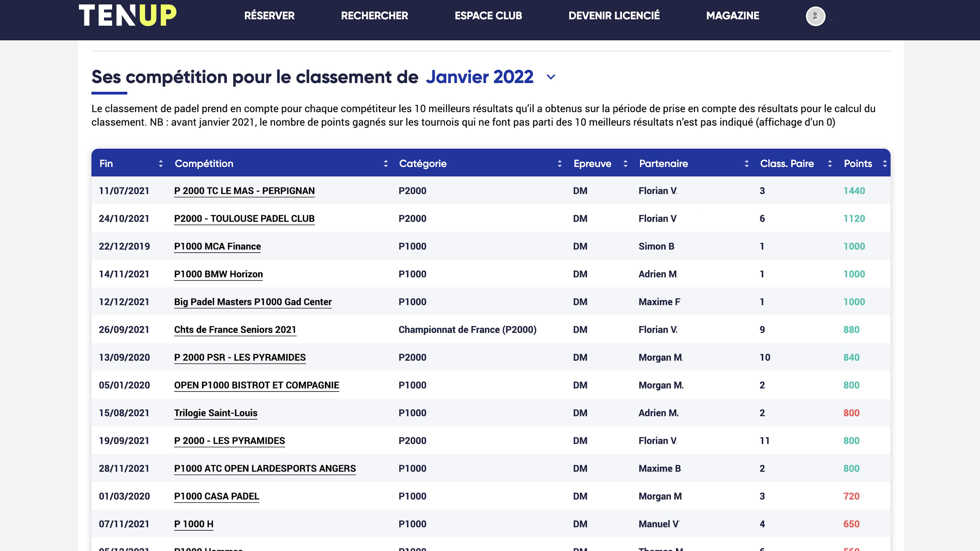Select date 11/07/2021 cell
The width and height of the screenshot is (980, 551).
pos(124,191)
